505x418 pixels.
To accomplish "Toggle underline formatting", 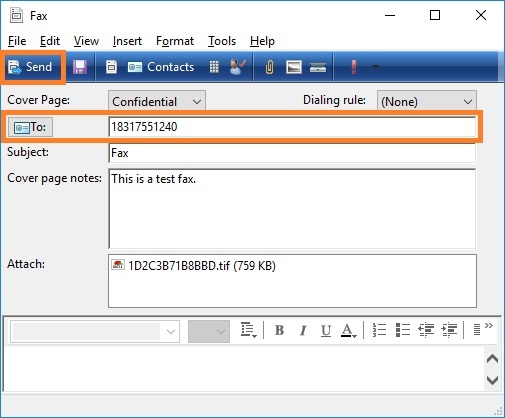I will pos(326,331).
